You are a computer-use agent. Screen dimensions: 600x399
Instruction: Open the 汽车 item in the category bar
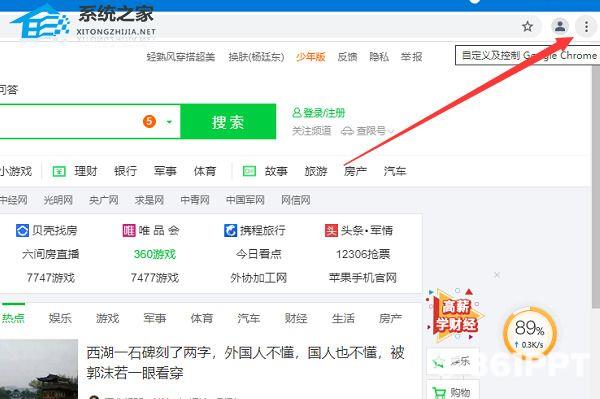tap(395, 171)
